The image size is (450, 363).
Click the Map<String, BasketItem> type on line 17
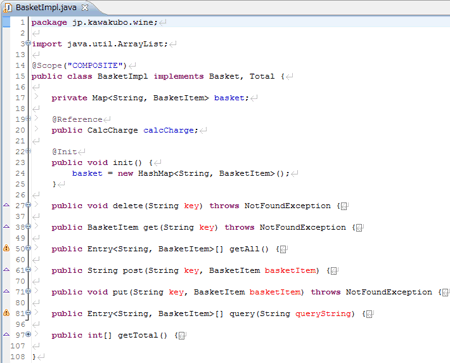[150, 98]
